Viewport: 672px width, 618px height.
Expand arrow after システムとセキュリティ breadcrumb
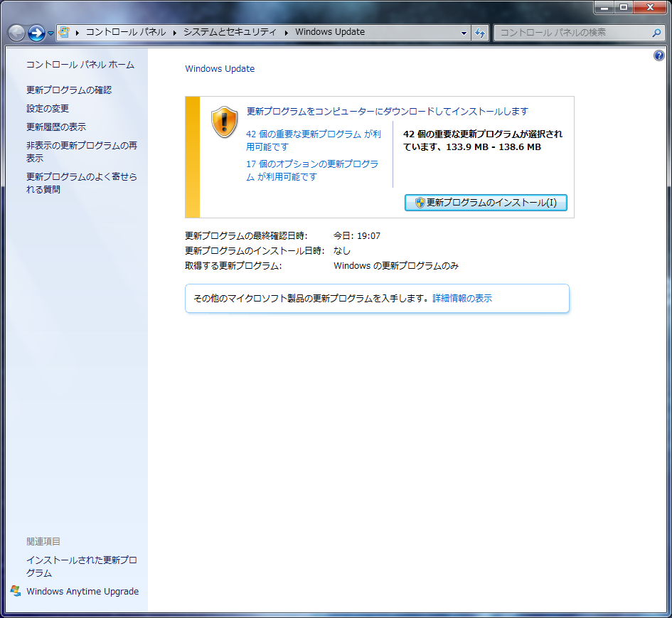287,33
